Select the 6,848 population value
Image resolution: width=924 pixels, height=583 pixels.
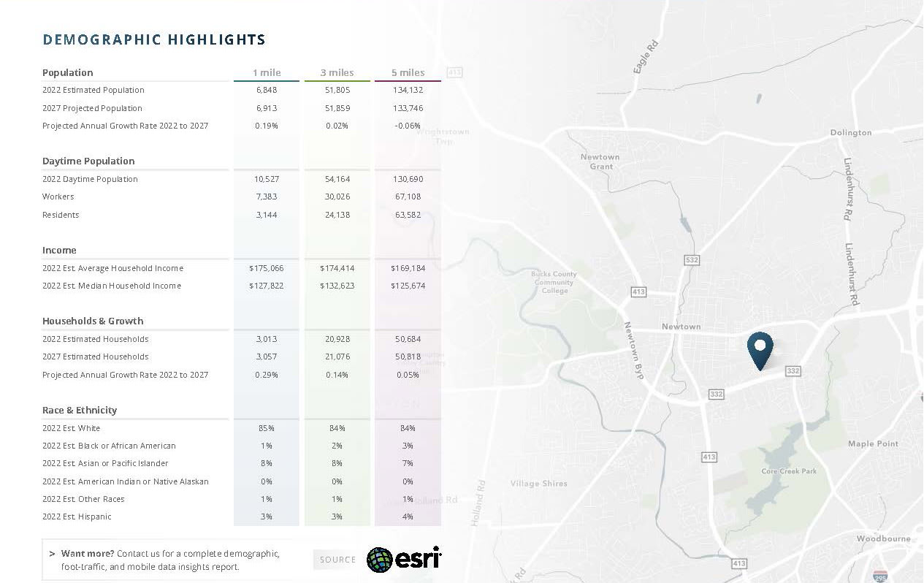267,90
